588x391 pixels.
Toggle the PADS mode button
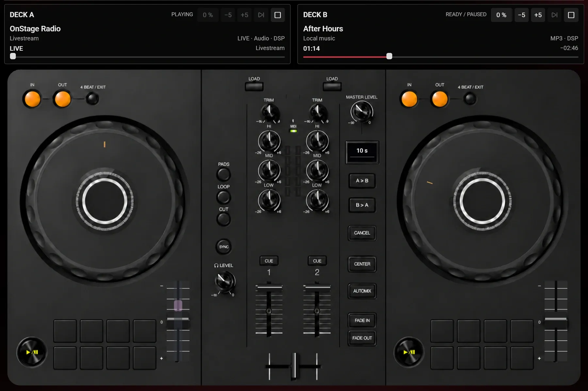[224, 174]
